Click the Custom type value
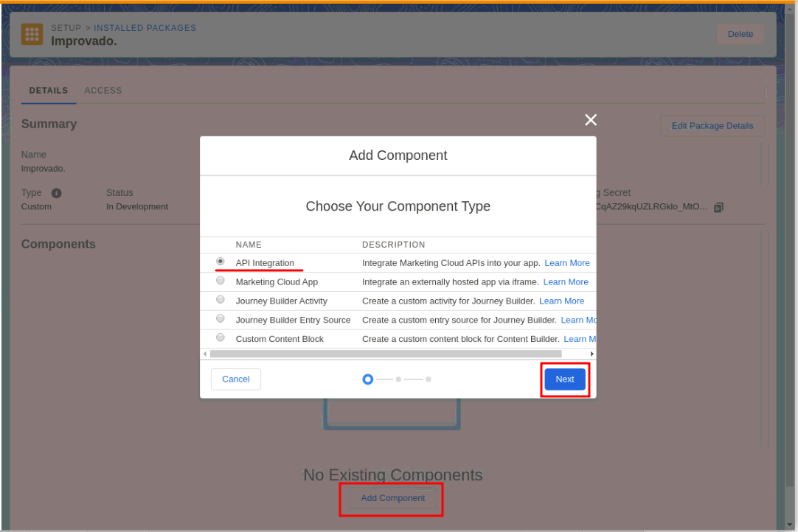The height and width of the screenshot is (532, 798). tap(36, 207)
